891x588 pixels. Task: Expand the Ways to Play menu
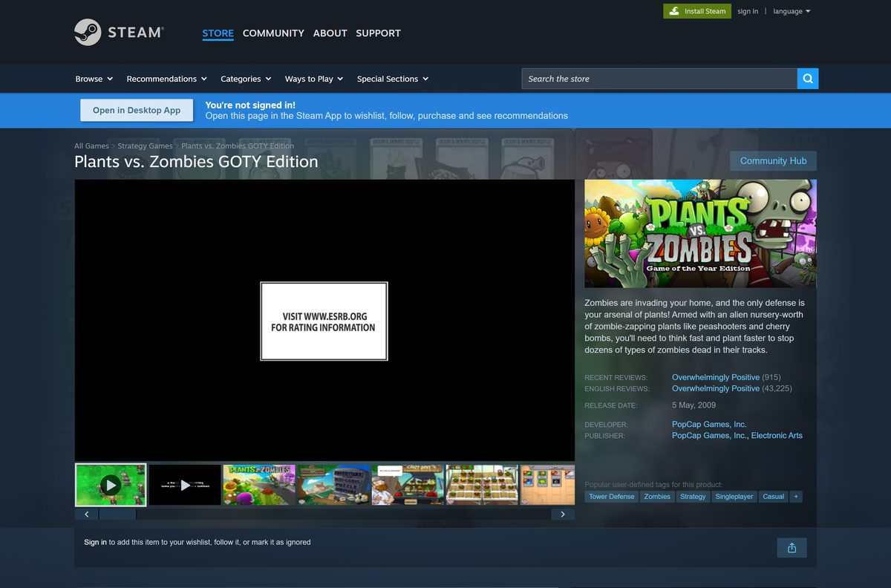314,79
